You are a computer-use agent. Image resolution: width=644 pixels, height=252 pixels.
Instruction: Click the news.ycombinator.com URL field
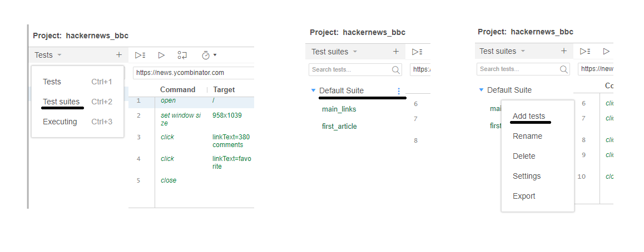click(194, 73)
